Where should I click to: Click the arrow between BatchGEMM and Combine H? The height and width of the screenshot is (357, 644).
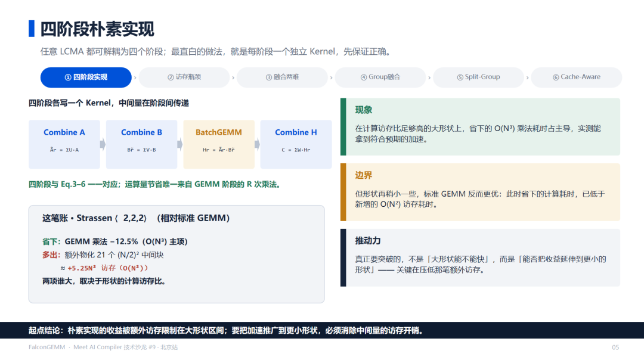pos(258,144)
